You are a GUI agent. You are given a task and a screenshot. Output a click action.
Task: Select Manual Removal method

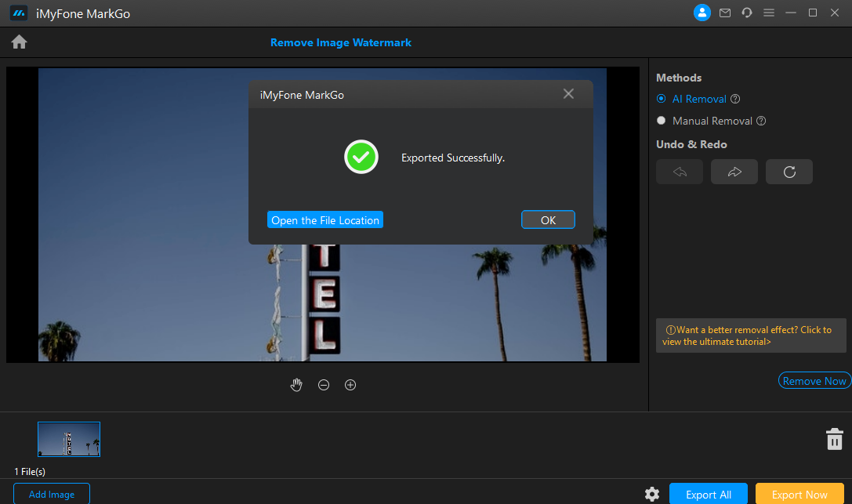click(662, 121)
